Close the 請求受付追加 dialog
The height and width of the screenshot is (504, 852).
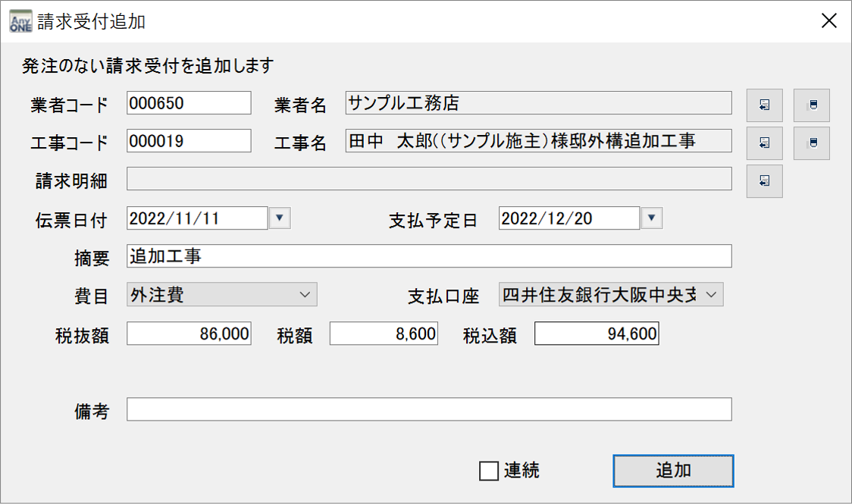coord(829,20)
